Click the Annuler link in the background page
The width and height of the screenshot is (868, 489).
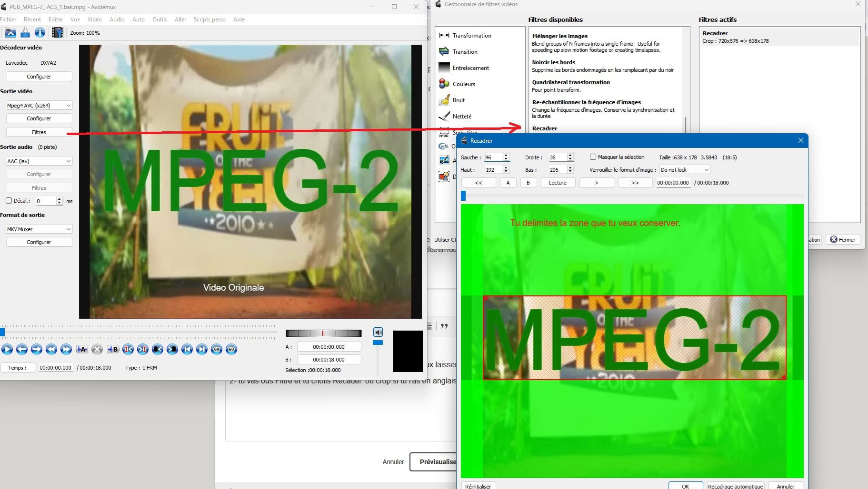click(x=393, y=462)
